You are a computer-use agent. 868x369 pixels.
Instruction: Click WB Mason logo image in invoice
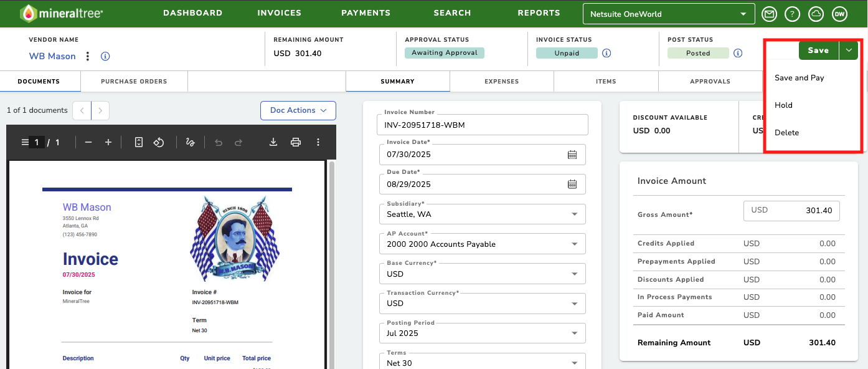point(234,239)
